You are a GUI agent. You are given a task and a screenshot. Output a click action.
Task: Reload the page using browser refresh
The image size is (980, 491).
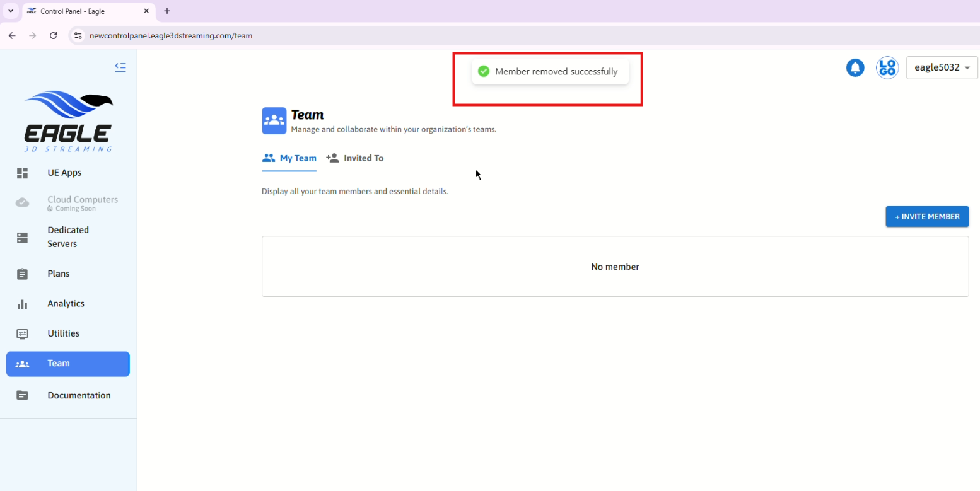(53, 36)
